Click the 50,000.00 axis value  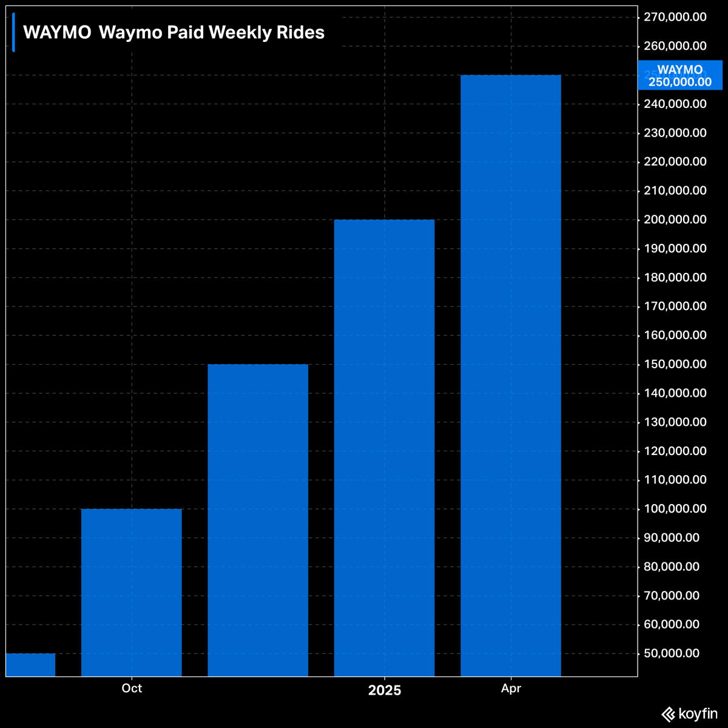tap(672, 652)
